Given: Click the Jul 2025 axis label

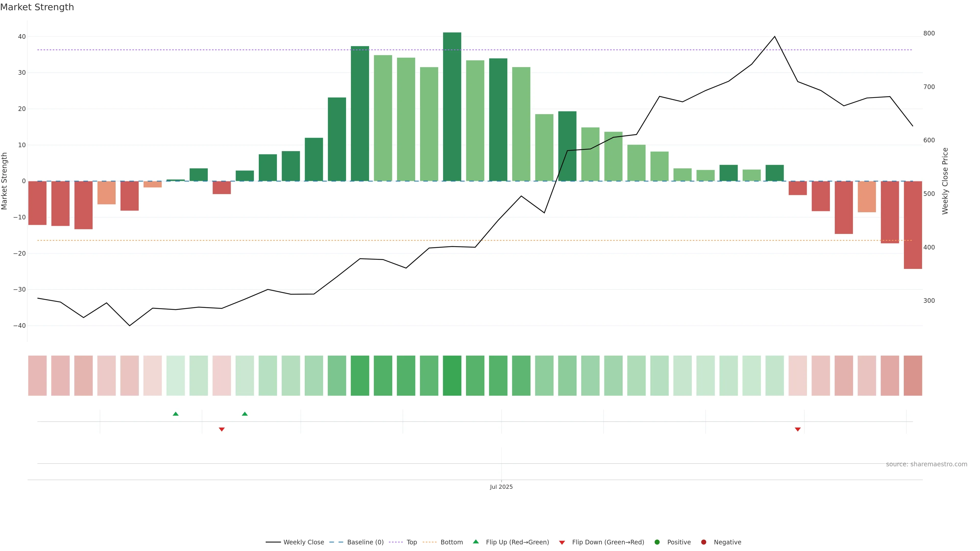Looking at the screenshot, I should tap(501, 487).
